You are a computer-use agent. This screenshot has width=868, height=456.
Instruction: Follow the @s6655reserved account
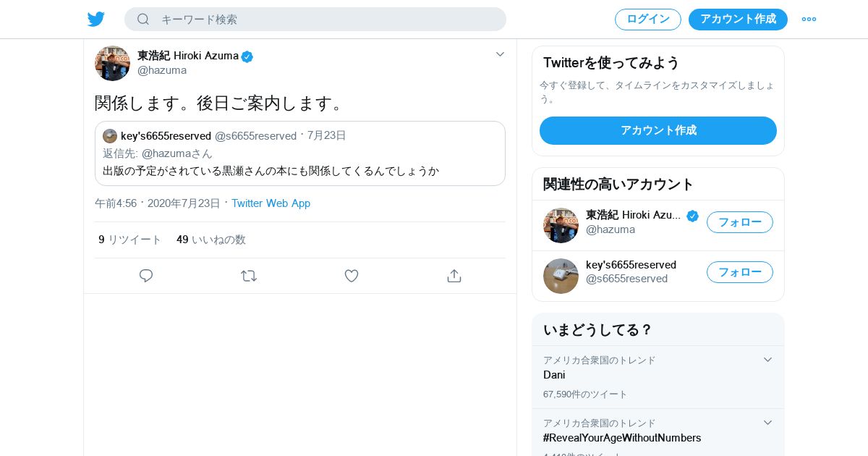(x=739, y=272)
